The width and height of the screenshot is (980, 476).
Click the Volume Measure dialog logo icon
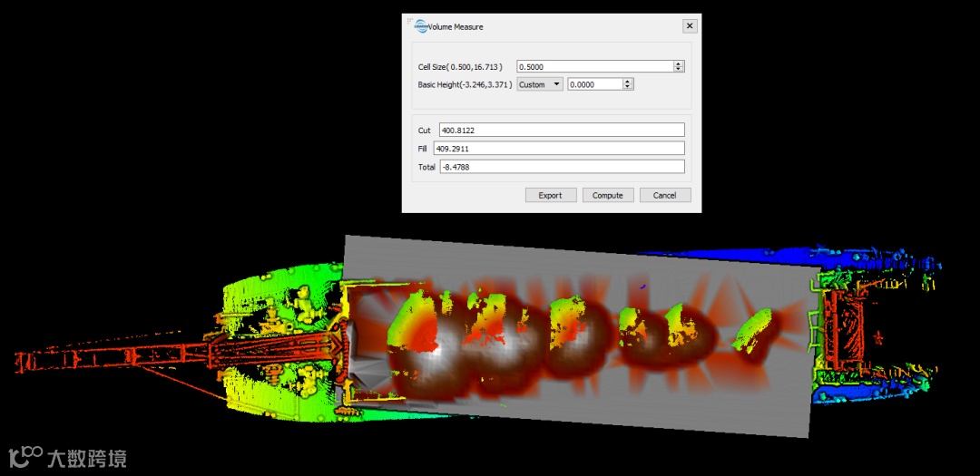coord(421,26)
